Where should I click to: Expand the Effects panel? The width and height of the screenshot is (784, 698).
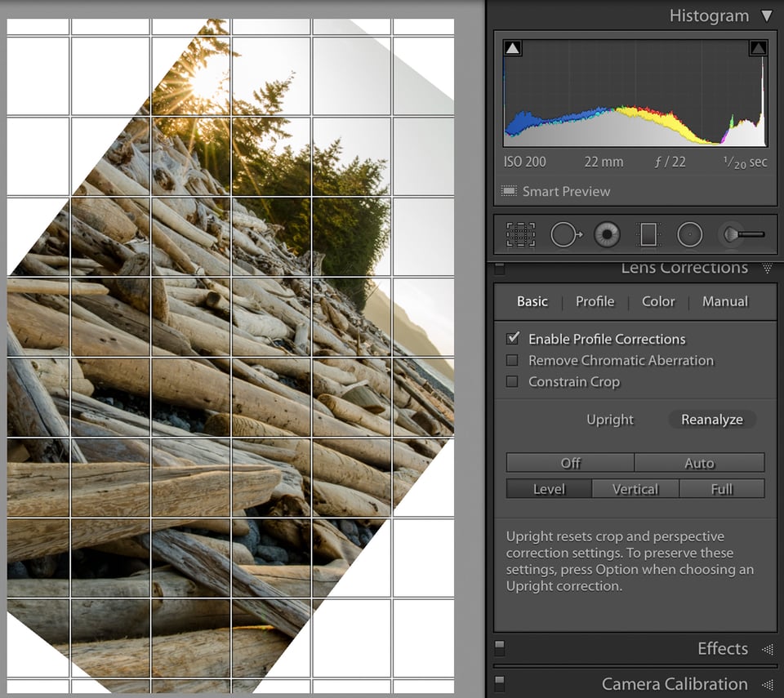click(768, 650)
